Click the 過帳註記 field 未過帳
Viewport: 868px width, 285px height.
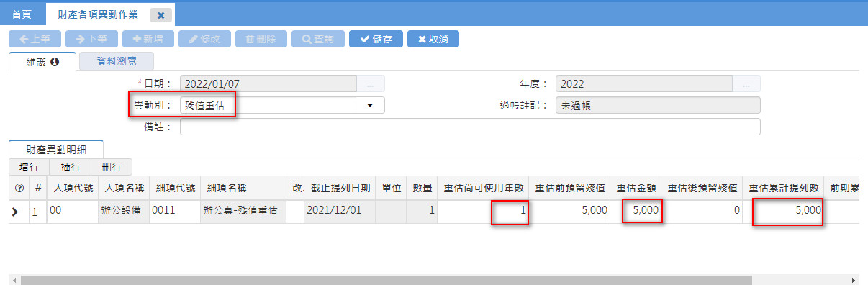tap(658, 105)
